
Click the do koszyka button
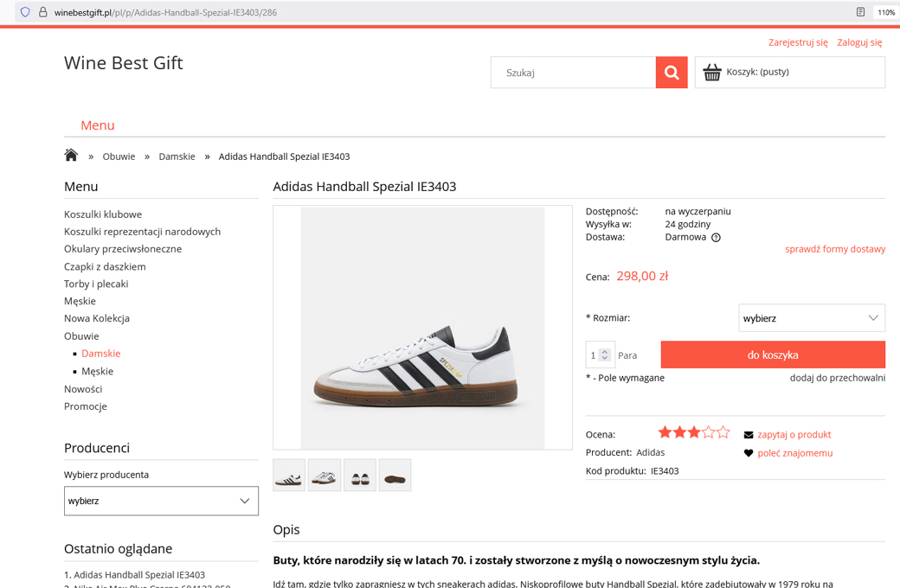pyautogui.click(x=773, y=355)
